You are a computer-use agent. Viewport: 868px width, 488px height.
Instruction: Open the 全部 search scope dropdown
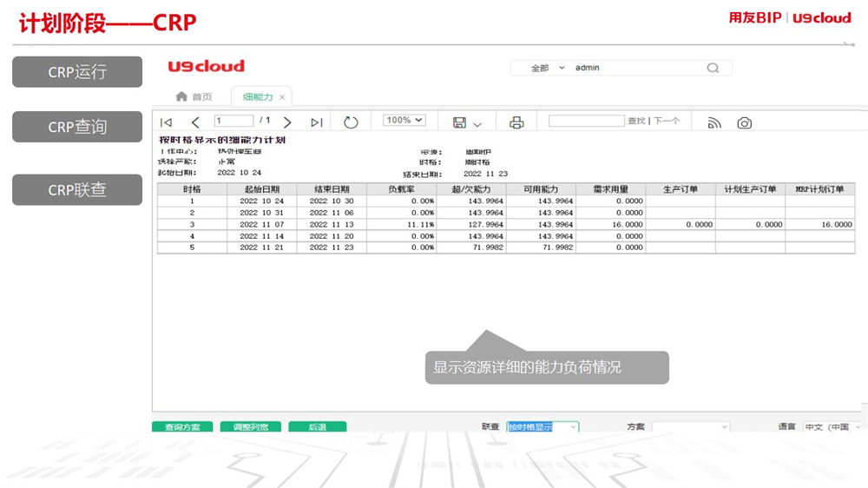coord(548,68)
